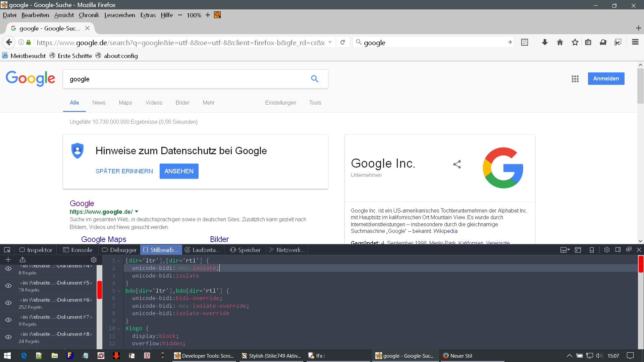The image size is (644, 362).
Task: Switch to the Netzwerk devtools tab
Action: tap(287, 250)
